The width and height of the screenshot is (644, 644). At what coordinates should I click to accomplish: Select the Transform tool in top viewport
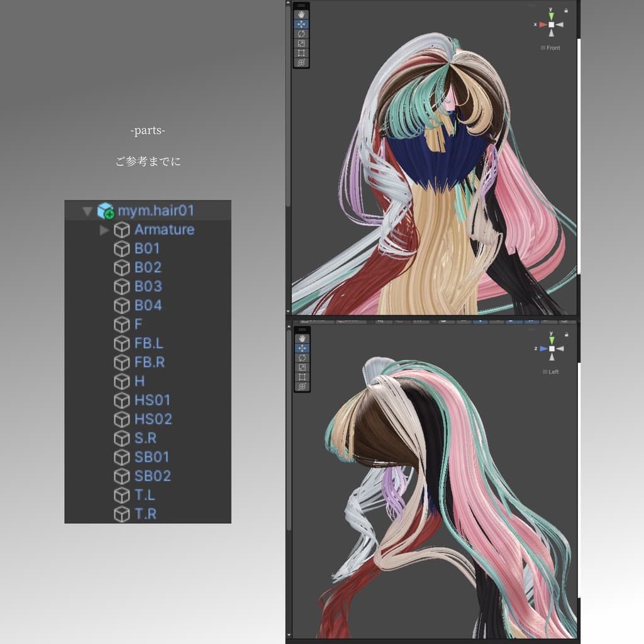(x=301, y=62)
